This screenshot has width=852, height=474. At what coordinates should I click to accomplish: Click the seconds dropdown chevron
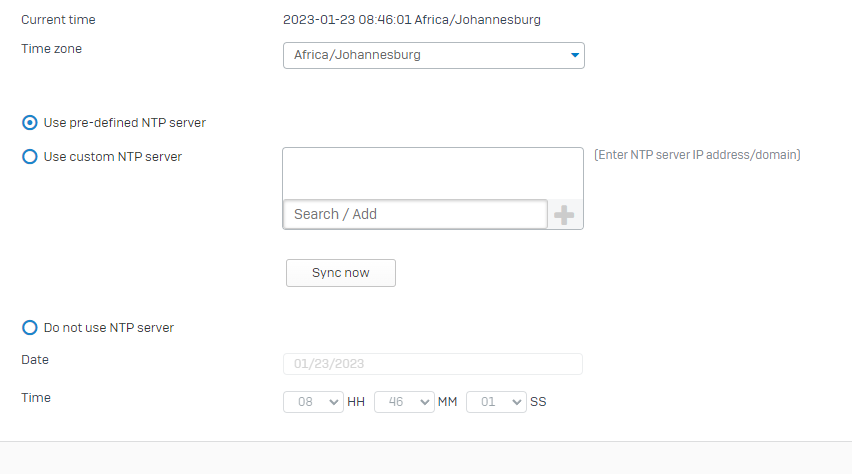[517, 402]
